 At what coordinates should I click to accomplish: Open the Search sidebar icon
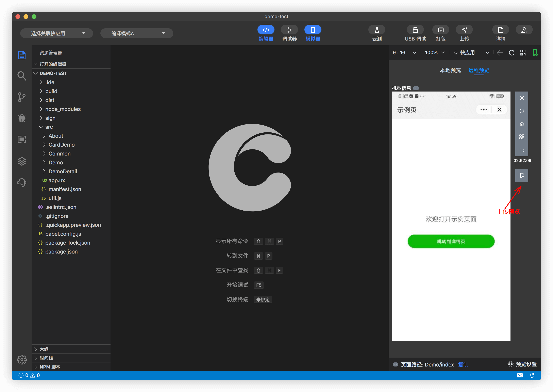pos(22,76)
